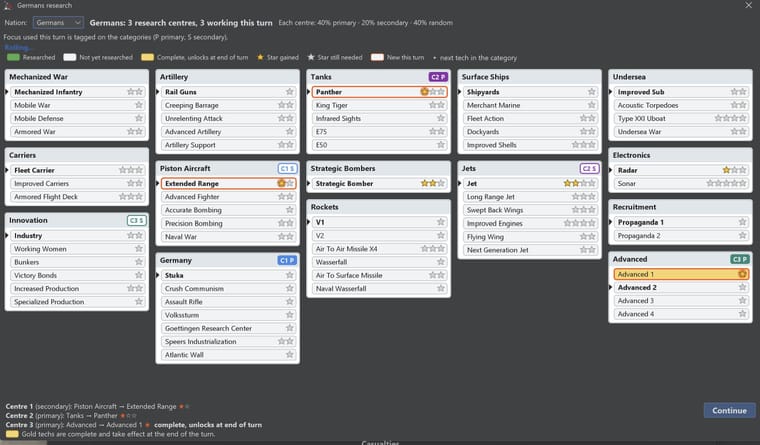The image size is (760, 445).
Task: Click the Centre 1 research result line
Action: 97,406
